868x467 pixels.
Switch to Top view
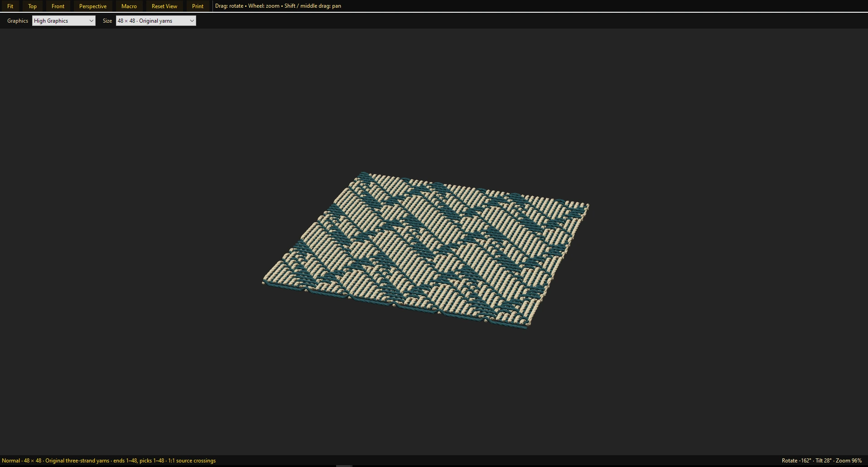(32, 6)
